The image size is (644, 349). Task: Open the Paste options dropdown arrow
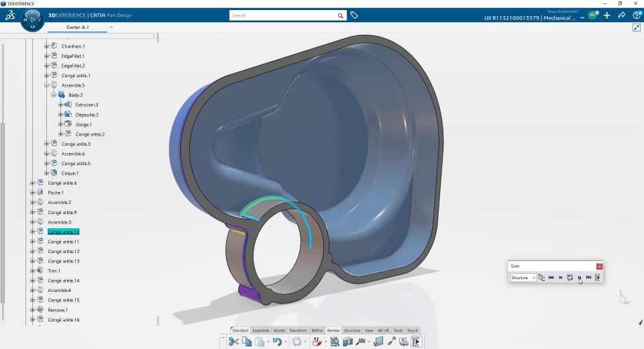point(268,342)
